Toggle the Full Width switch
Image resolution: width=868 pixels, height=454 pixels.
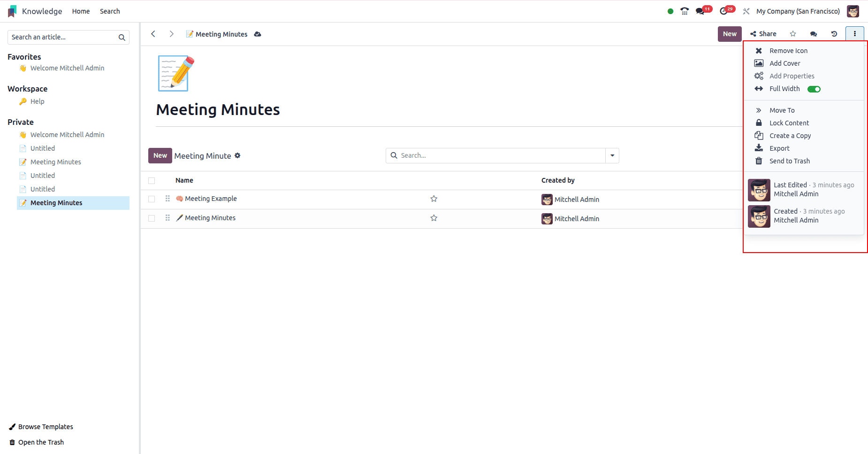pyautogui.click(x=814, y=89)
